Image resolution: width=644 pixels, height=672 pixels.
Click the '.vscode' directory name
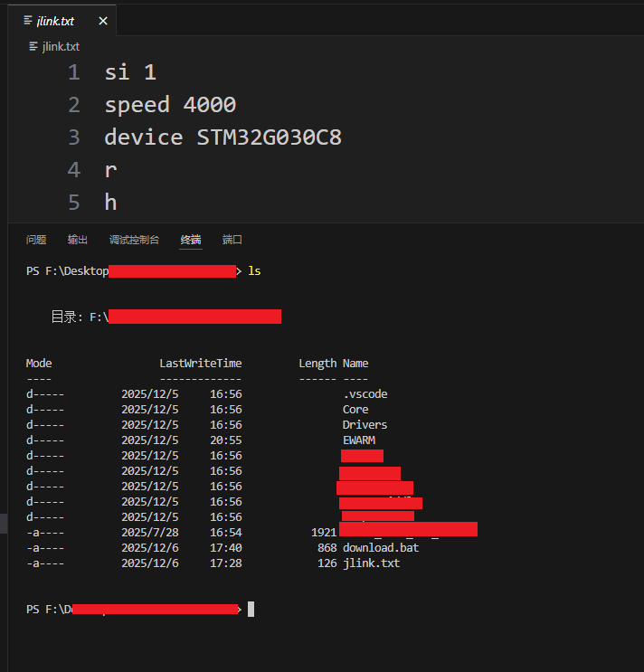(x=365, y=393)
